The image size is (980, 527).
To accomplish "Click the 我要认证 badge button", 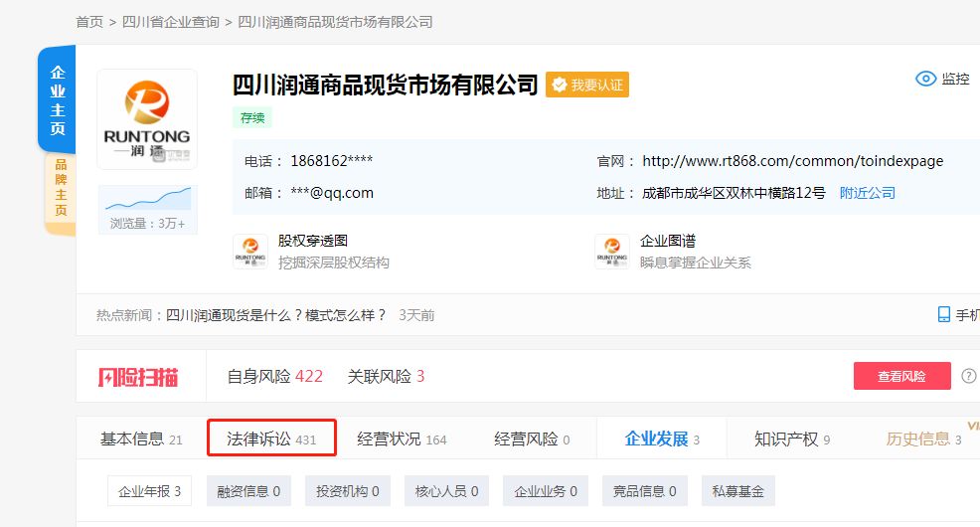I will 587,85.
